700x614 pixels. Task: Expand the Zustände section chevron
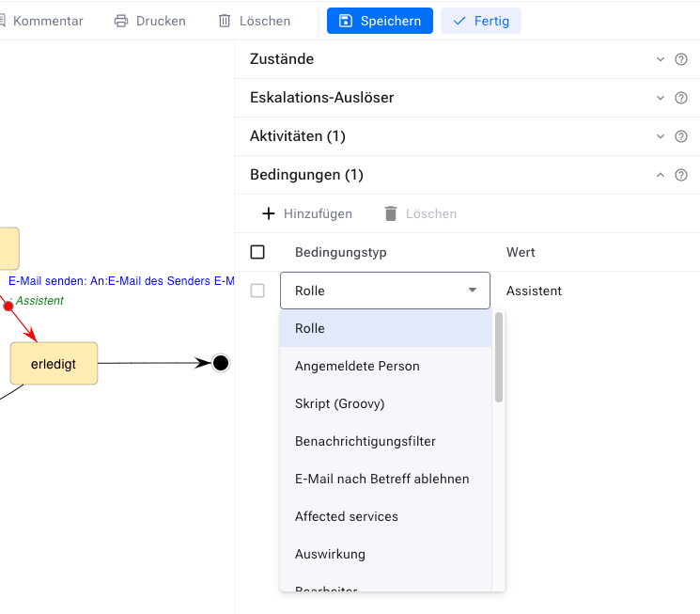coord(660,59)
